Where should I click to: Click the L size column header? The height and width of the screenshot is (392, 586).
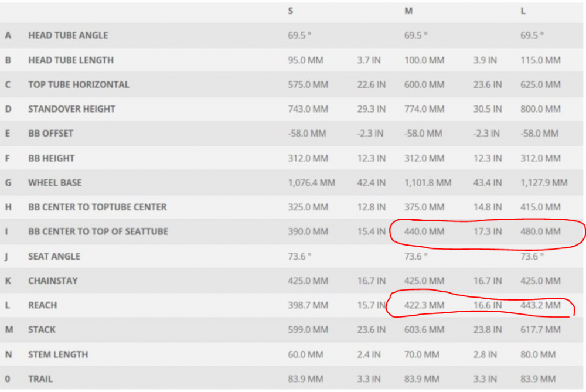pyautogui.click(x=523, y=11)
